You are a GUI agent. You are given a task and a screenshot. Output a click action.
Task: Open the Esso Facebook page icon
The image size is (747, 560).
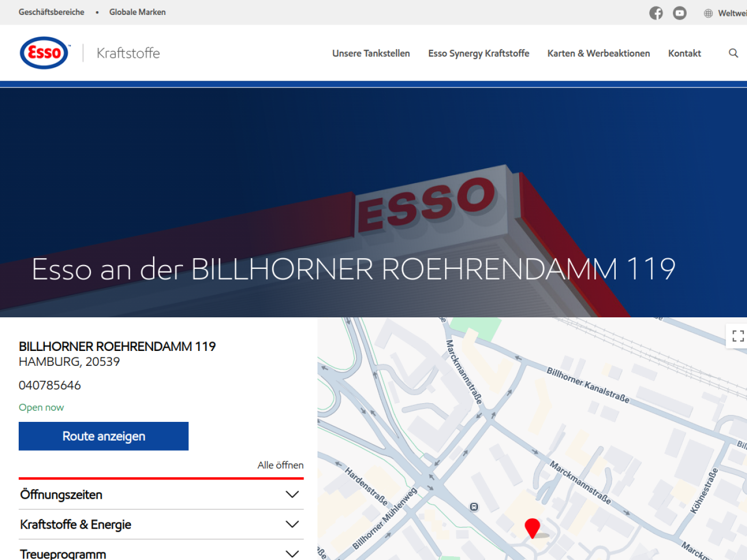[x=656, y=13]
